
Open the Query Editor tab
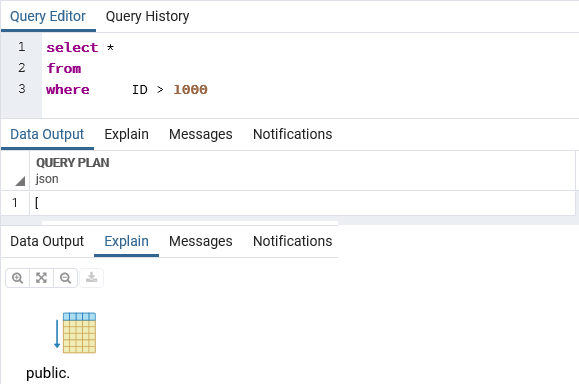pyautogui.click(x=48, y=16)
